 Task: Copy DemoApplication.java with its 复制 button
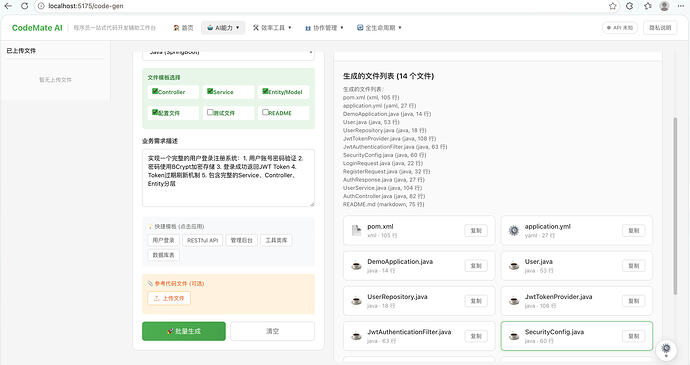tap(476, 265)
